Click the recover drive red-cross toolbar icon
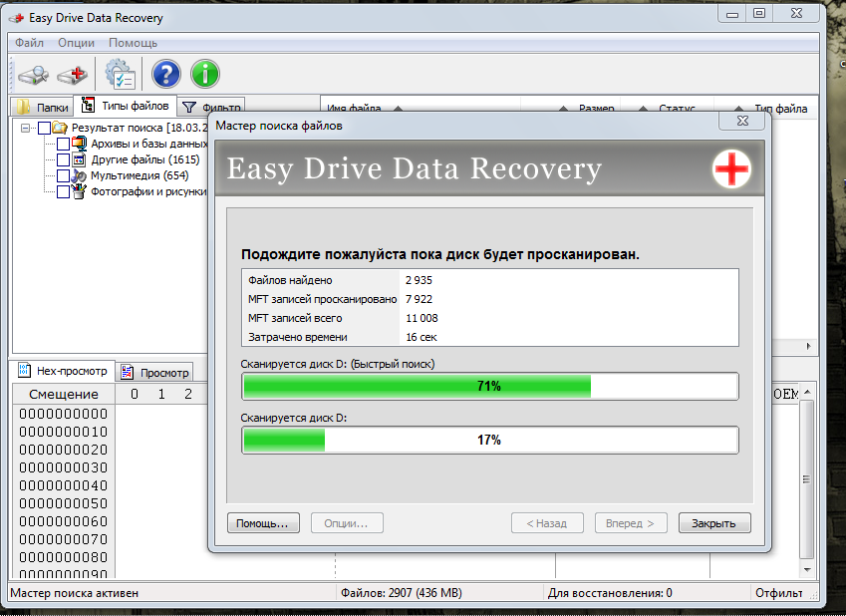The image size is (846, 616). (73, 75)
